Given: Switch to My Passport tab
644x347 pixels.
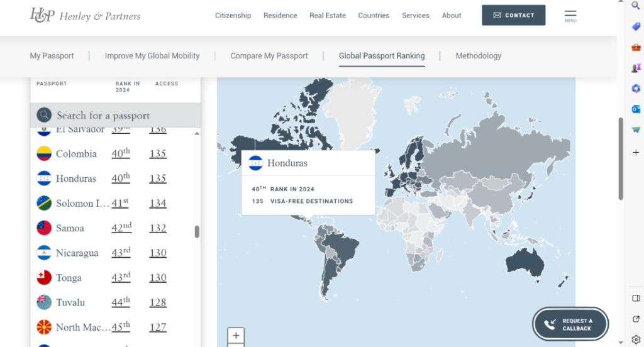Looking at the screenshot, I should 52,56.
